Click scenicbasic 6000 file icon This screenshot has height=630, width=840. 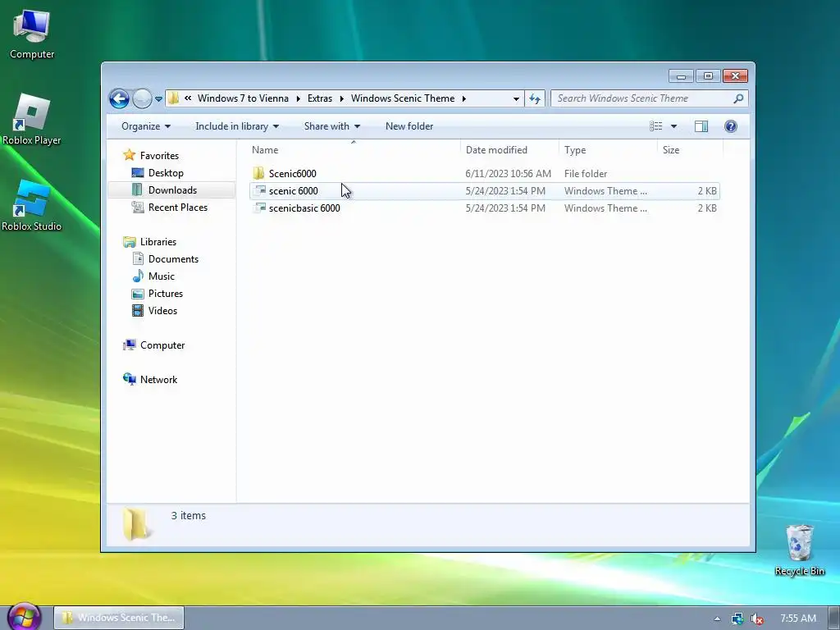click(259, 208)
